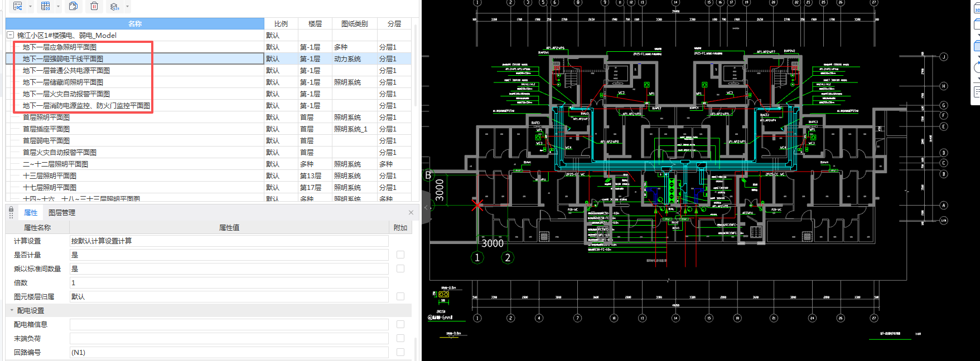Toggle the 附加 checkbox for 末端负荷

(x=400, y=338)
